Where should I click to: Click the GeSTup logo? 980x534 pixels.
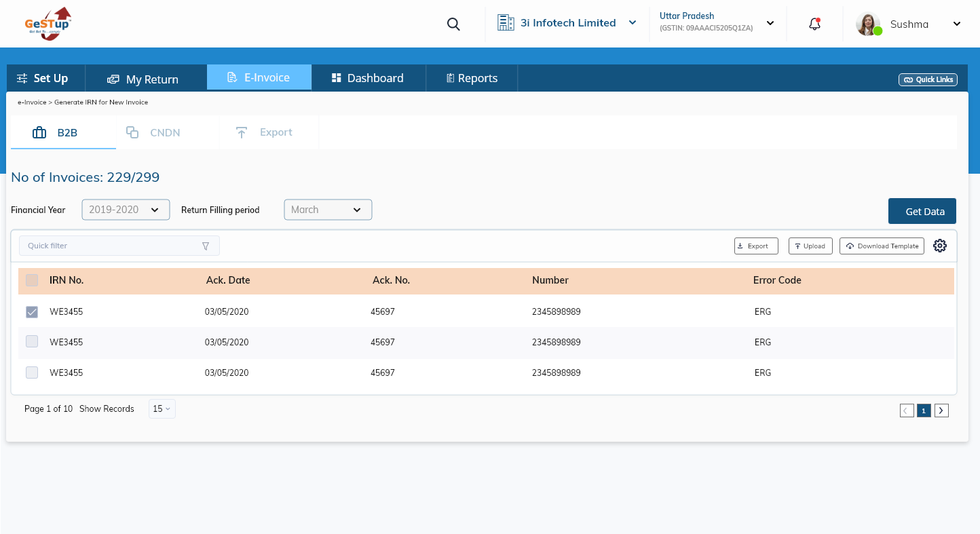coord(48,24)
